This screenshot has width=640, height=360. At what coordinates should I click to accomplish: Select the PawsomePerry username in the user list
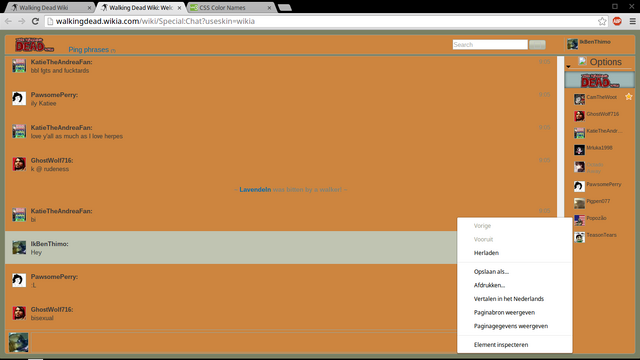pos(604,184)
